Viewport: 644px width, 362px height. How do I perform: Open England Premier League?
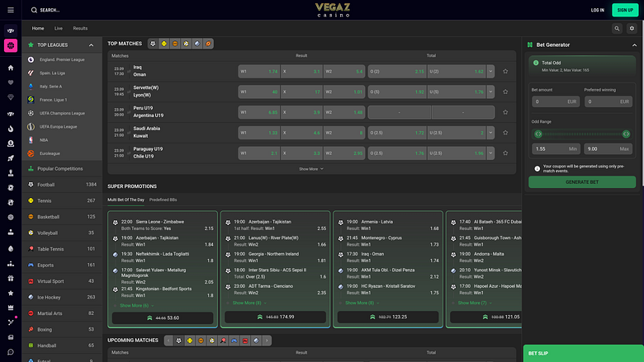(x=62, y=59)
